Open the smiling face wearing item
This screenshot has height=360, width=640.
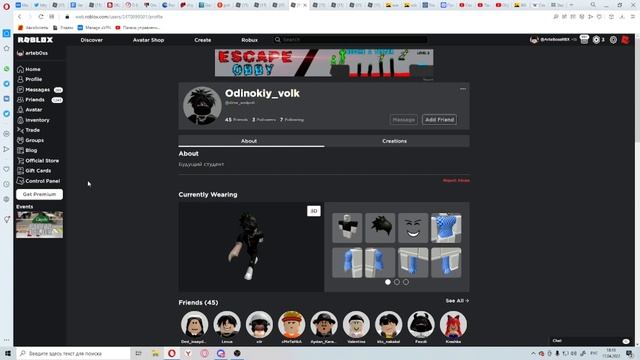pos(413,227)
